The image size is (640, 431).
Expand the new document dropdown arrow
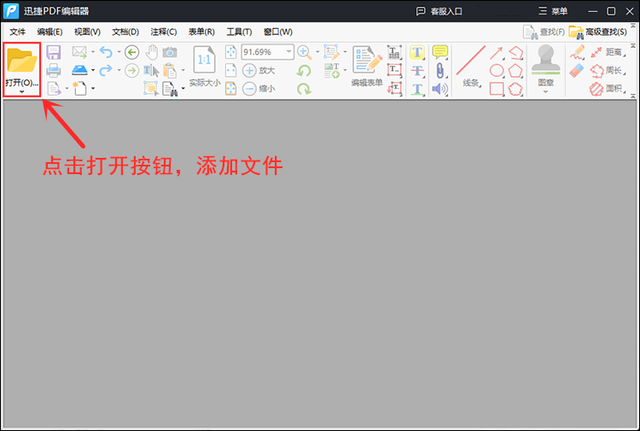(93, 88)
